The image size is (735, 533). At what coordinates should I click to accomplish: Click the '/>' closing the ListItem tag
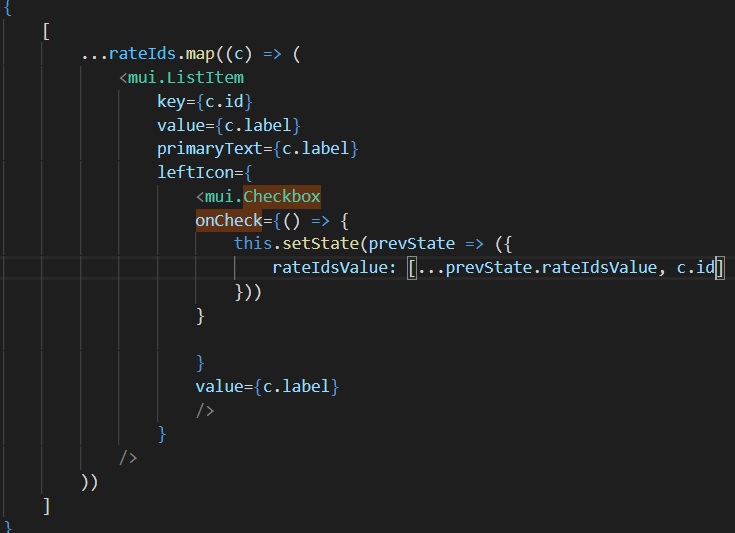(x=128, y=458)
